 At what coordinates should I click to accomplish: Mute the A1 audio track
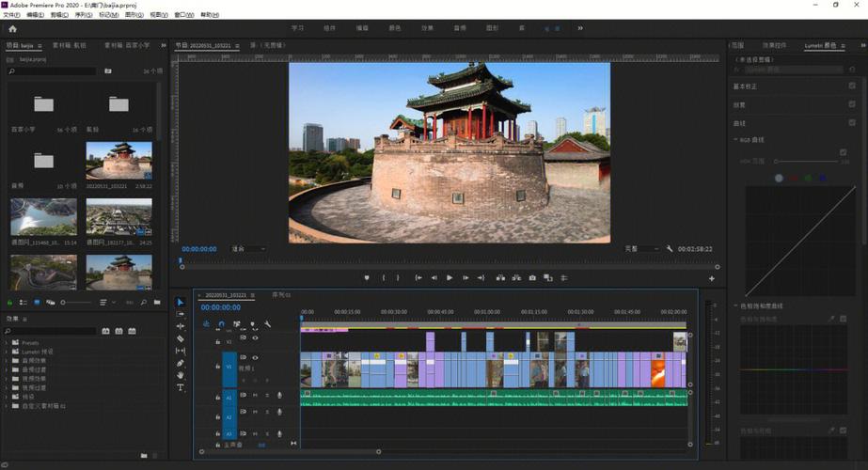coord(255,395)
